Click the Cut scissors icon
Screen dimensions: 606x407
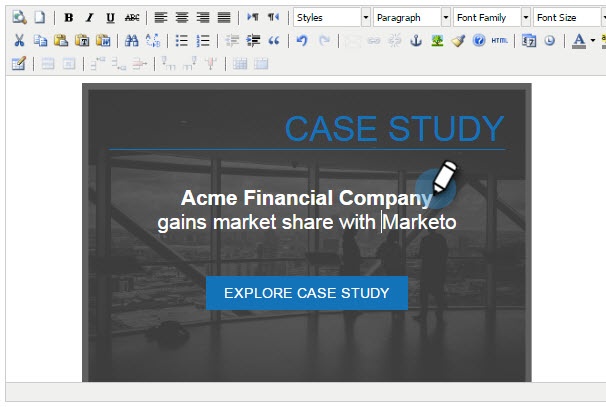click(x=19, y=40)
